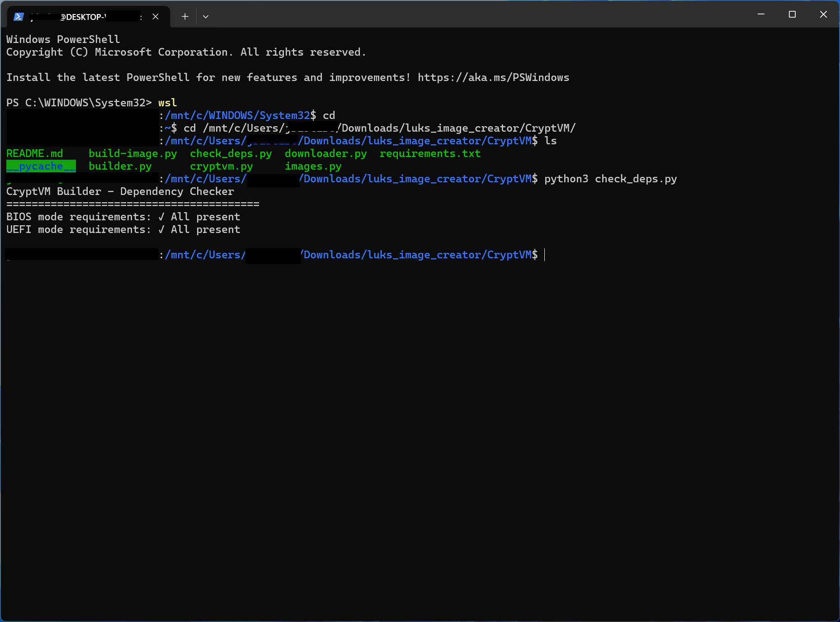The image size is (840, 622).
Task: Maximize the terminal window
Action: (x=792, y=14)
